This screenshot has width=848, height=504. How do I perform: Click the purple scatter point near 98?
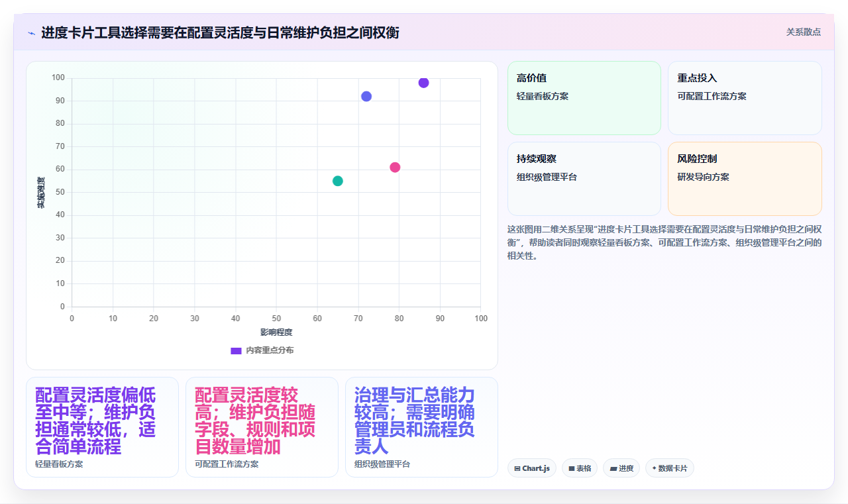click(424, 83)
